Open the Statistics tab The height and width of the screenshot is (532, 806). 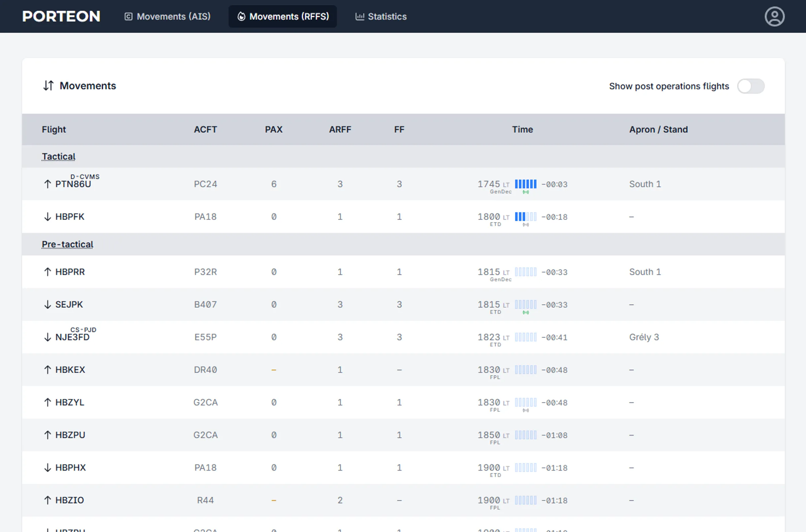click(x=380, y=16)
